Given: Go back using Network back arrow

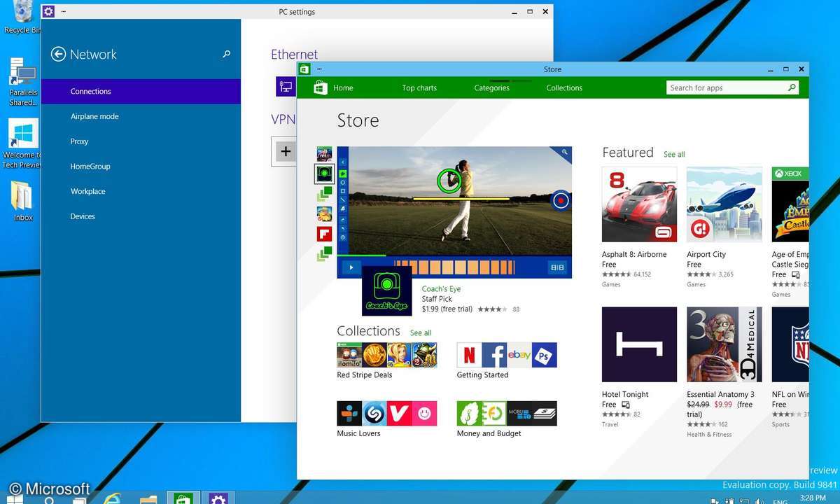Looking at the screenshot, I should coord(58,54).
